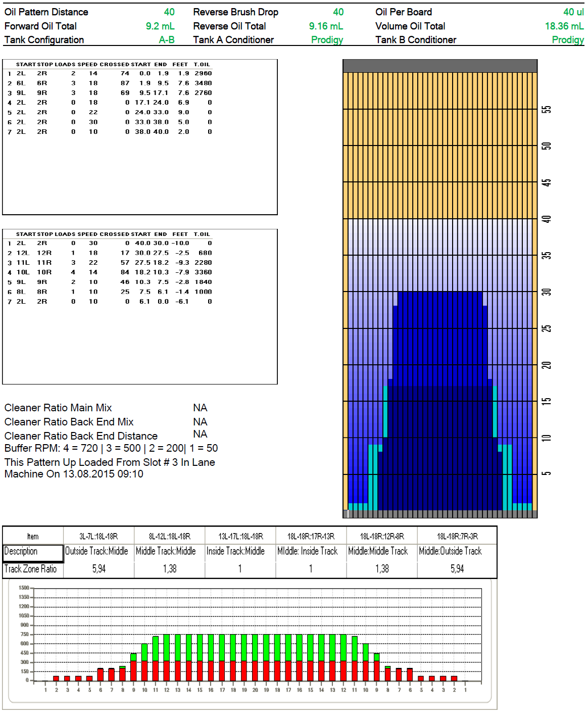588x721 pixels.
Task: Click the Tank Configuration A-B value
Action: (167, 40)
